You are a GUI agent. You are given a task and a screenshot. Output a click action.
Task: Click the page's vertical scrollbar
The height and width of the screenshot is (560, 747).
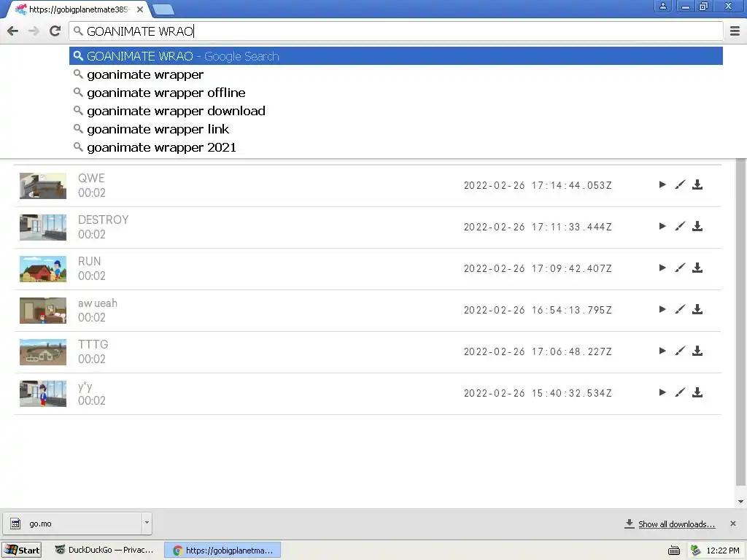click(740, 322)
